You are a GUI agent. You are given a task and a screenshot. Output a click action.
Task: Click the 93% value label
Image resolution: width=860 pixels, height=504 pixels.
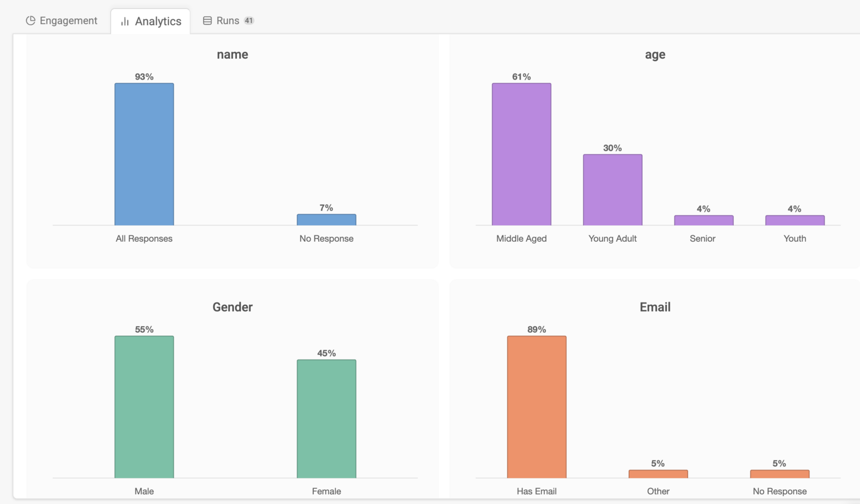pyautogui.click(x=144, y=77)
